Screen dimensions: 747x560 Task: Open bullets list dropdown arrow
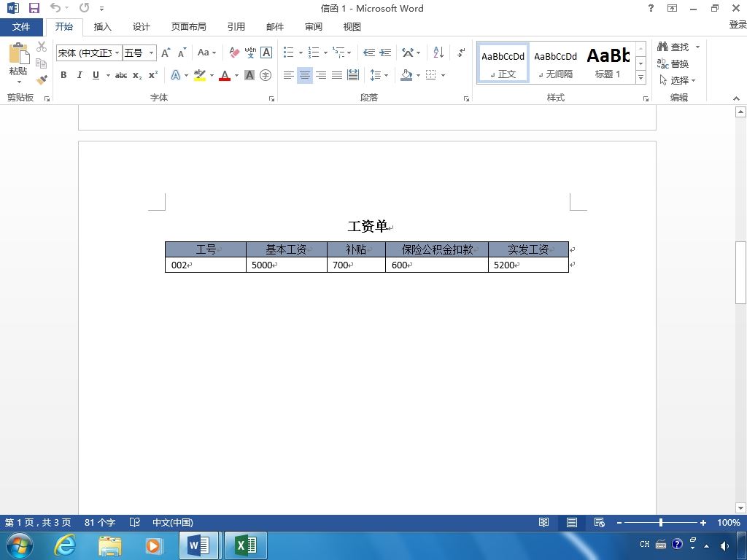[301, 52]
